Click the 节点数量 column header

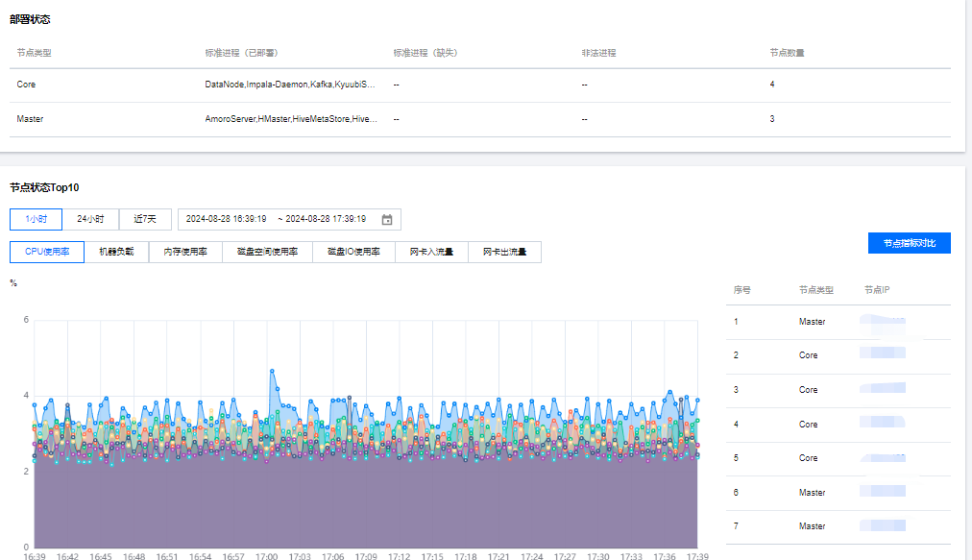click(x=787, y=53)
